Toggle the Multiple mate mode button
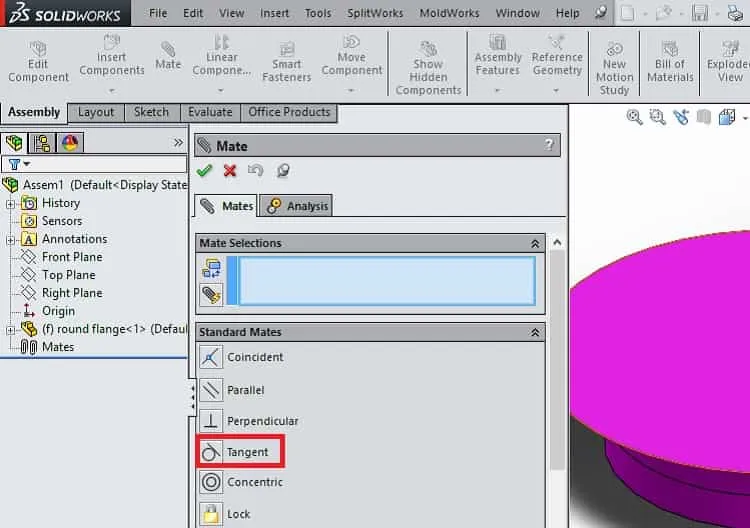The width and height of the screenshot is (750, 528). [x=211, y=295]
